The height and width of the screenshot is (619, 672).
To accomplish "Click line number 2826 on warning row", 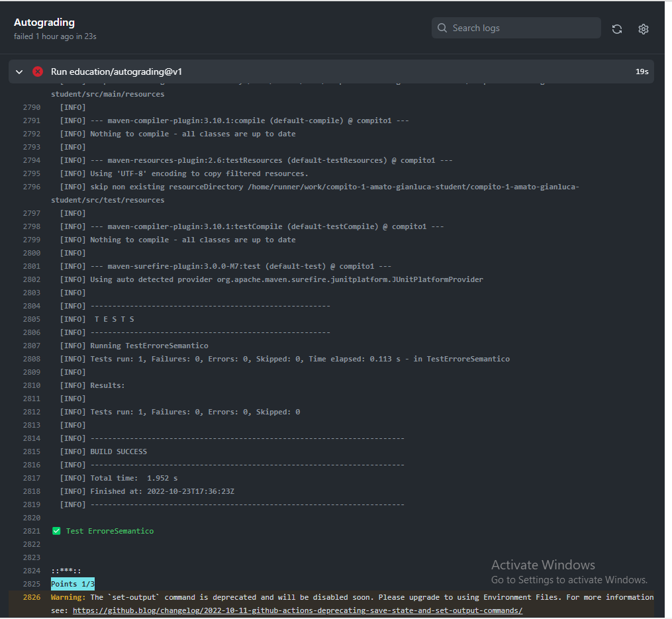I will click(x=32, y=597).
